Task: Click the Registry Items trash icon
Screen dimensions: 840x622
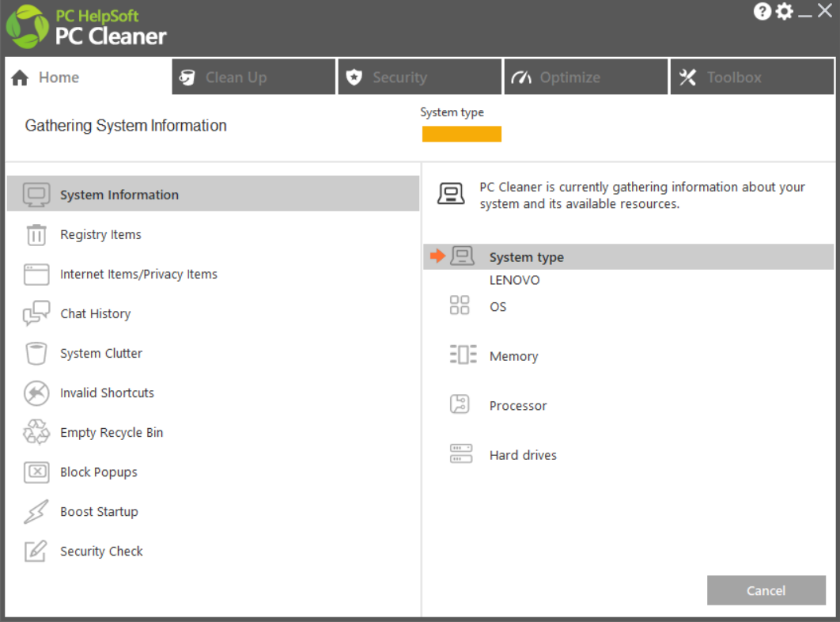Action: coord(36,234)
